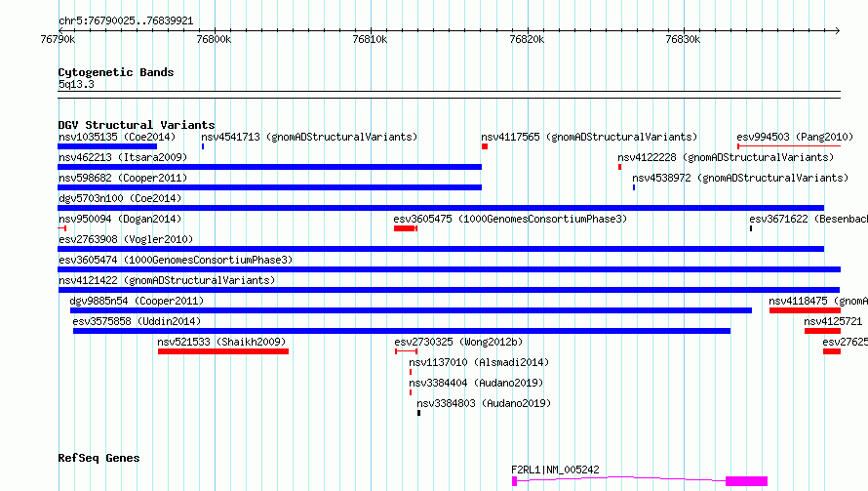
Task: Open nsv521533 (Shaikh2009) label
Action: tap(221, 342)
